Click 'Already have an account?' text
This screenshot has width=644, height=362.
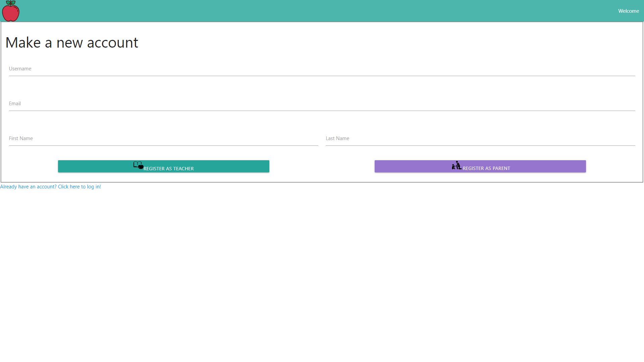(28, 187)
